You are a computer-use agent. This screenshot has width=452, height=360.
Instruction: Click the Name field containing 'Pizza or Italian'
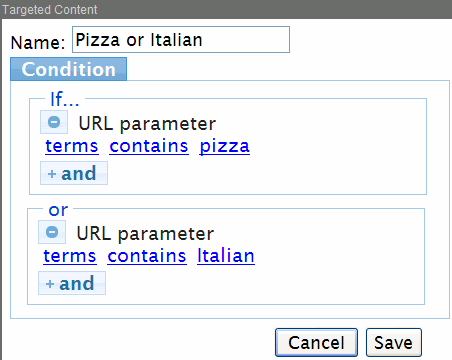click(181, 39)
